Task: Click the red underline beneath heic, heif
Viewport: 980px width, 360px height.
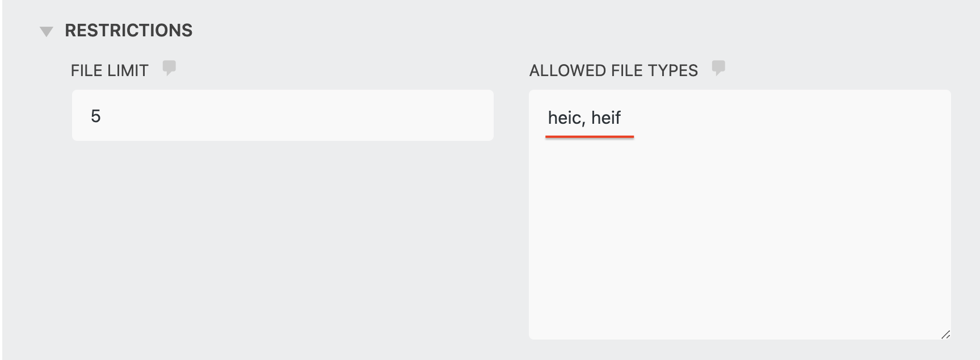Action: [x=589, y=136]
